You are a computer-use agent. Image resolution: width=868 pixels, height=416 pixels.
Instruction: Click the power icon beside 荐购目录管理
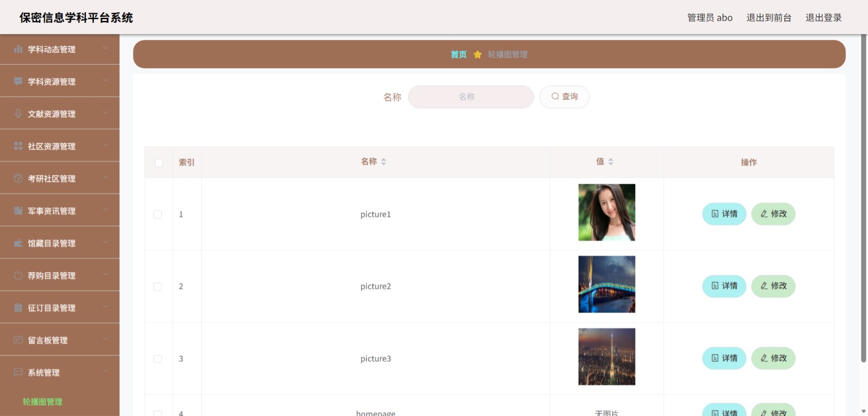click(x=18, y=275)
